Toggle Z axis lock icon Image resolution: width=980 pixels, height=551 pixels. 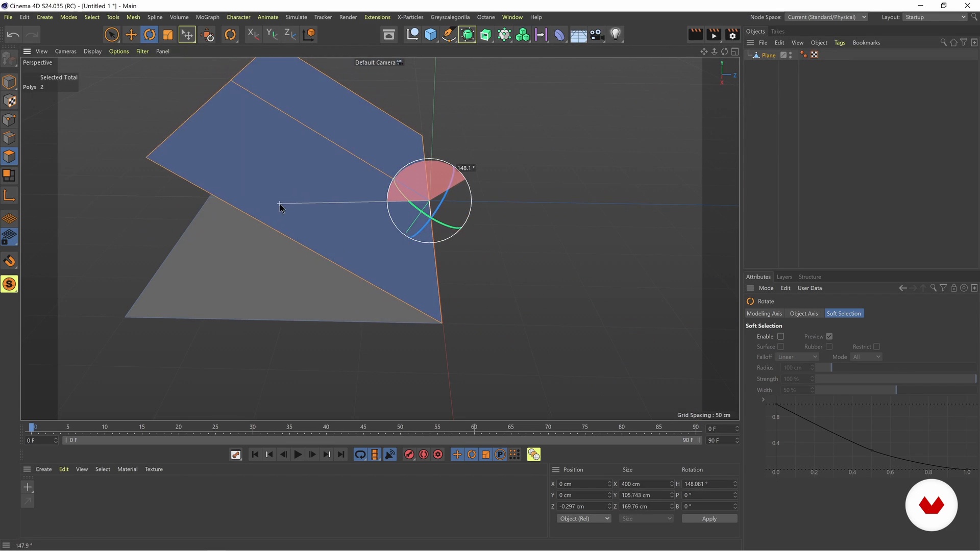pyautogui.click(x=290, y=35)
